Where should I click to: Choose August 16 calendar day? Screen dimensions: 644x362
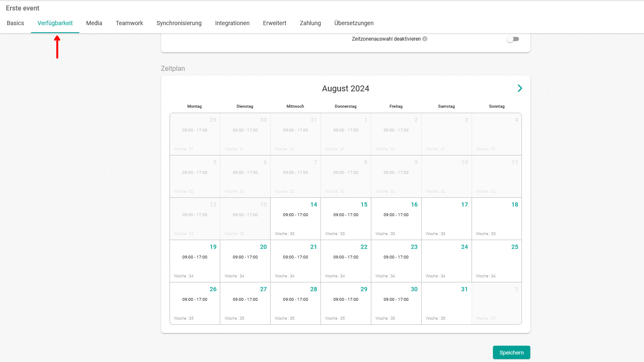[396, 219]
